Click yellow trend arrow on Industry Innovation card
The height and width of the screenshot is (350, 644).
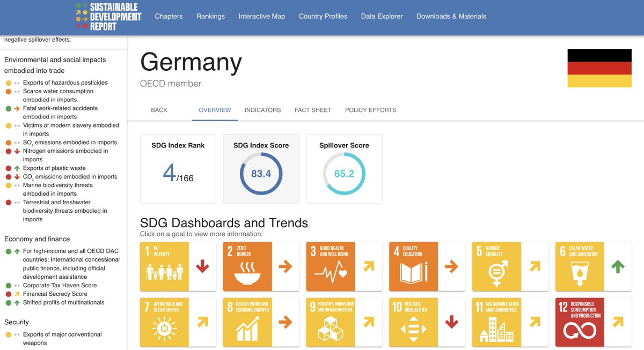(x=369, y=322)
